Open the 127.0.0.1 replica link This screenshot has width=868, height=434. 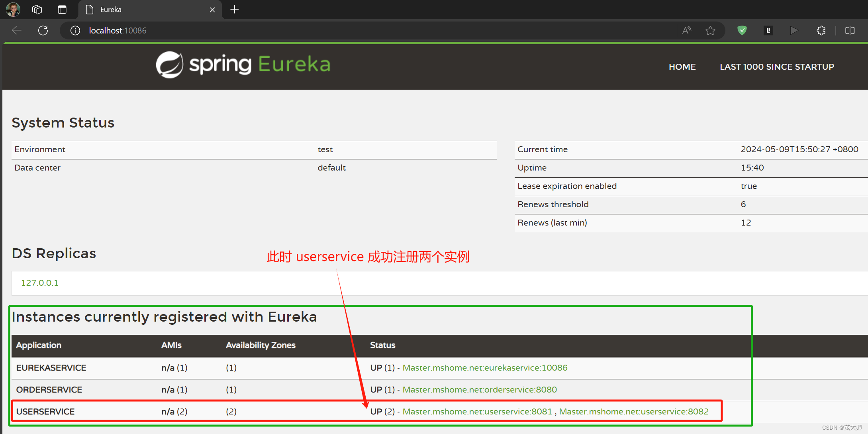(39, 283)
